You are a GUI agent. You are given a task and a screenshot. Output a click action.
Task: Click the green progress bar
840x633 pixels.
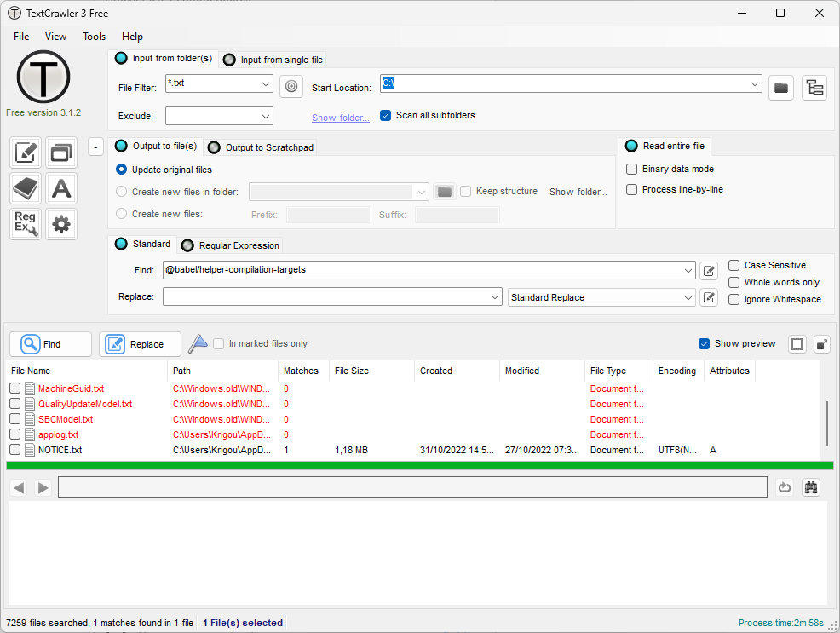pyautogui.click(x=419, y=466)
